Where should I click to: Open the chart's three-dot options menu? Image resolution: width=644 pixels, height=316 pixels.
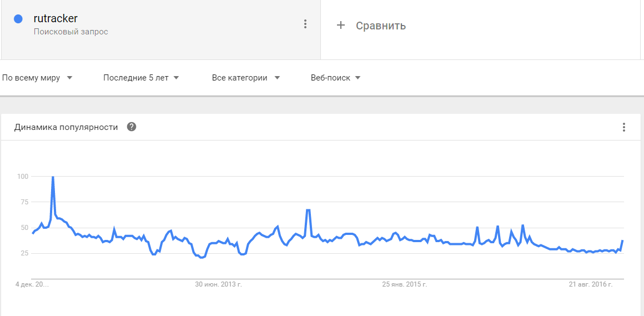tap(624, 127)
